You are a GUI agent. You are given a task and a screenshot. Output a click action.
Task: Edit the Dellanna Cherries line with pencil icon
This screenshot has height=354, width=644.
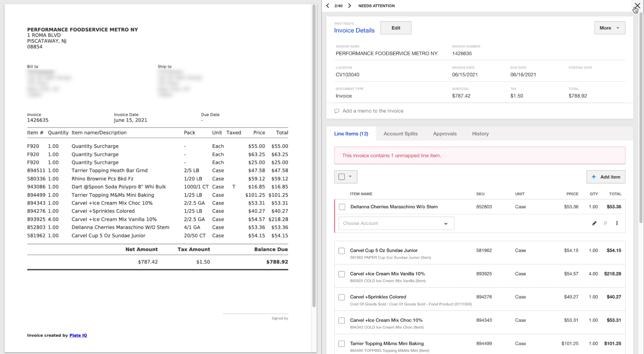[x=594, y=223]
